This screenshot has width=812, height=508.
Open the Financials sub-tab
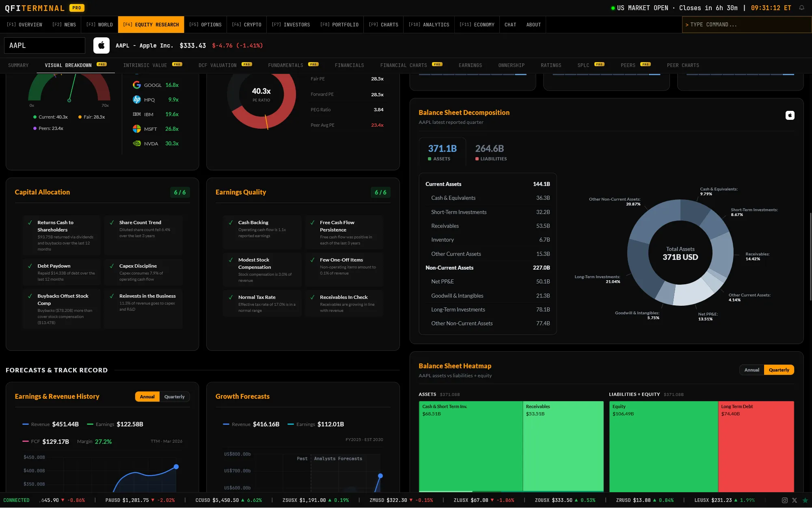click(350, 65)
